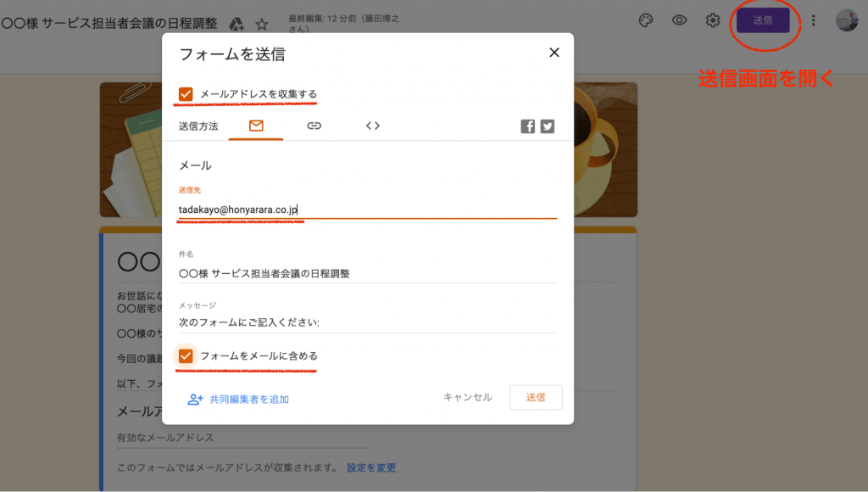868x492 pixels.
Task: Switch to the embed HTML code tab
Action: [x=372, y=126]
